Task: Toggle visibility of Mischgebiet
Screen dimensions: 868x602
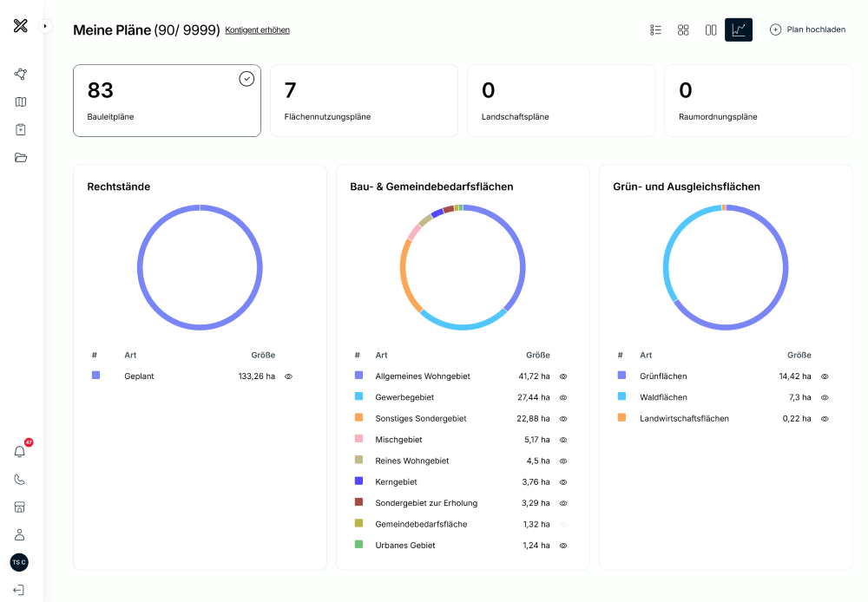Action: (563, 440)
